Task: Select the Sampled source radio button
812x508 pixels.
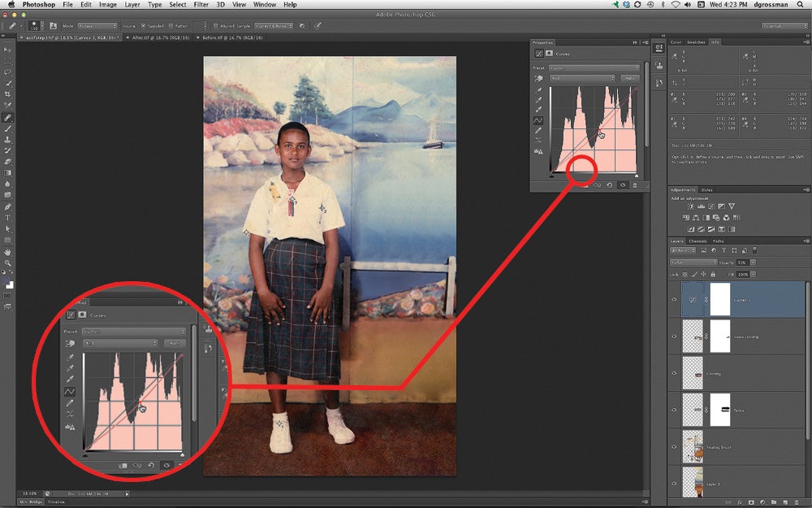Action: pyautogui.click(x=144, y=26)
